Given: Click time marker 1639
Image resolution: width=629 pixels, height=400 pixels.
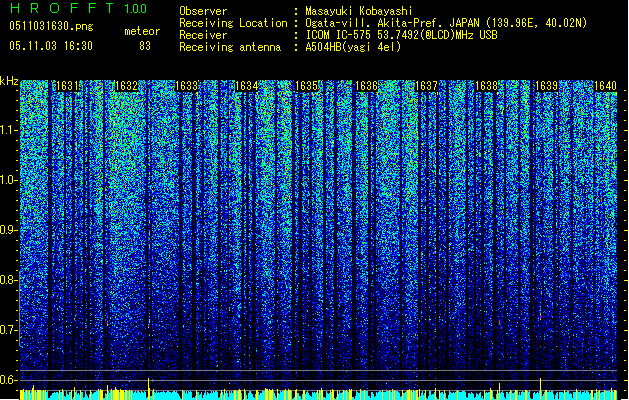Looking at the screenshot, I should [546, 86].
